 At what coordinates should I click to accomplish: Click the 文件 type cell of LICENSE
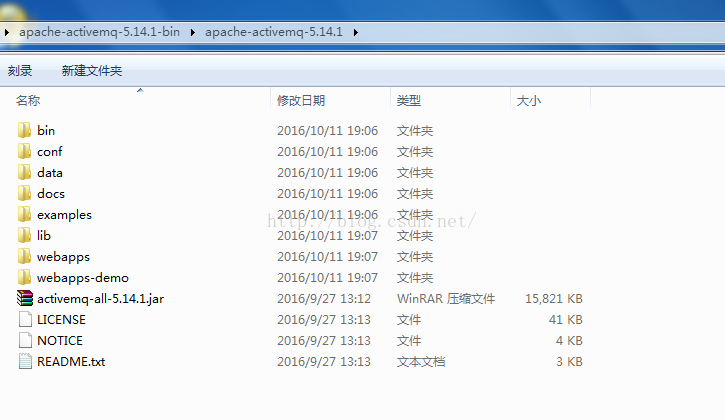[409, 320]
